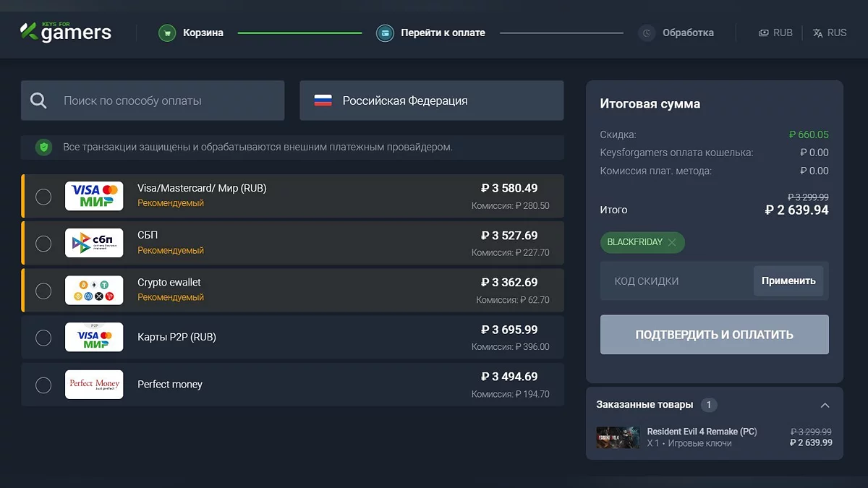This screenshot has width=868, height=488.
Task: Click the payment card step icon
Action: (x=385, y=33)
